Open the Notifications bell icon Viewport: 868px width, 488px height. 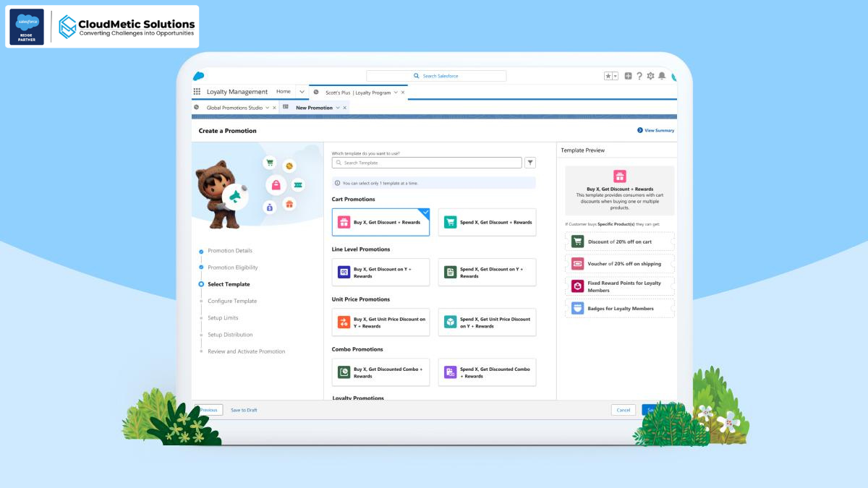(x=661, y=76)
